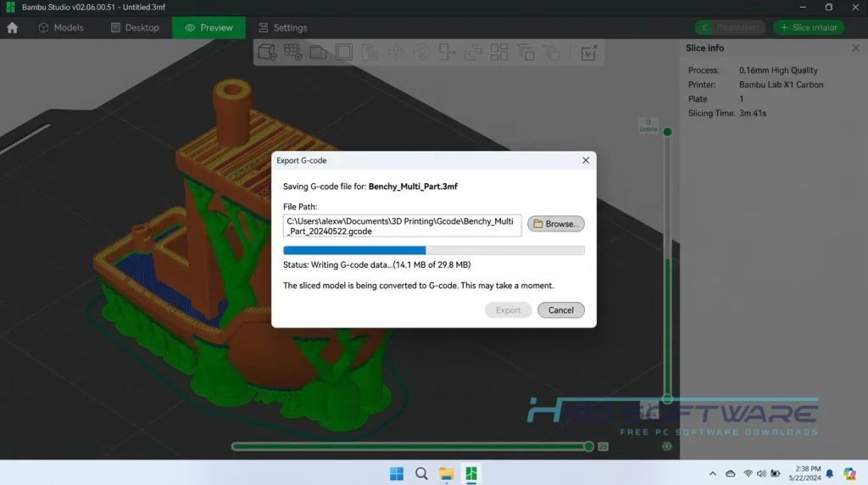The image size is (868, 485).
Task: Click the horizontal move slider handle
Action: click(588, 446)
